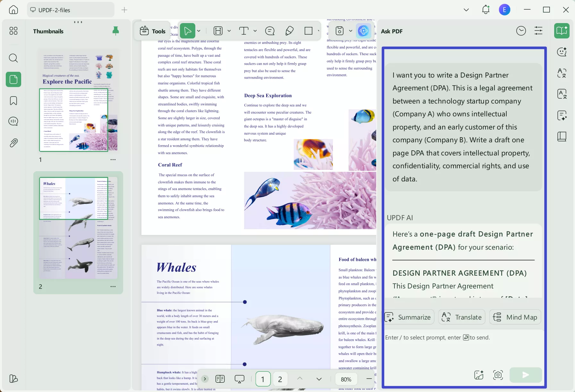Viewport: 575px width, 392px height.
Task: Capture screenshot for Ask PDF chat
Action: [x=498, y=375]
